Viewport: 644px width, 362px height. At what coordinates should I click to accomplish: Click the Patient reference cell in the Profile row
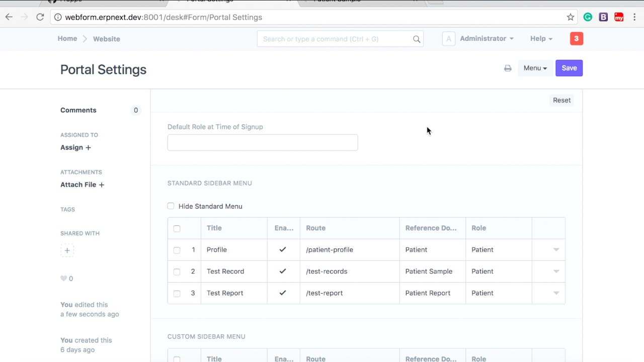coord(433,249)
